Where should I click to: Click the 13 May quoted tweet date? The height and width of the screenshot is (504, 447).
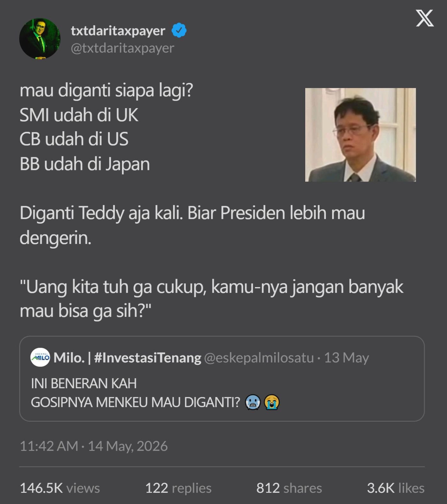(346, 358)
